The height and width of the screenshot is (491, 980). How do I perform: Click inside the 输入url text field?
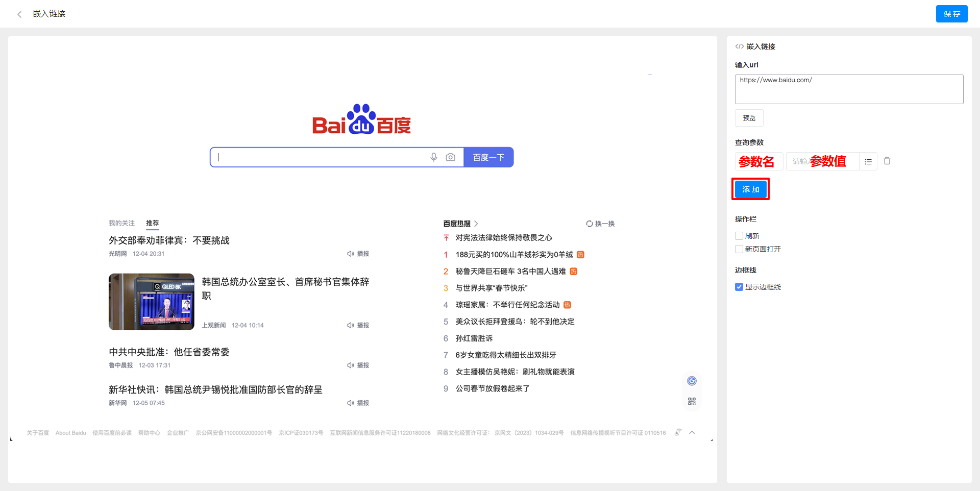pyautogui.click(x=848, y=89)
